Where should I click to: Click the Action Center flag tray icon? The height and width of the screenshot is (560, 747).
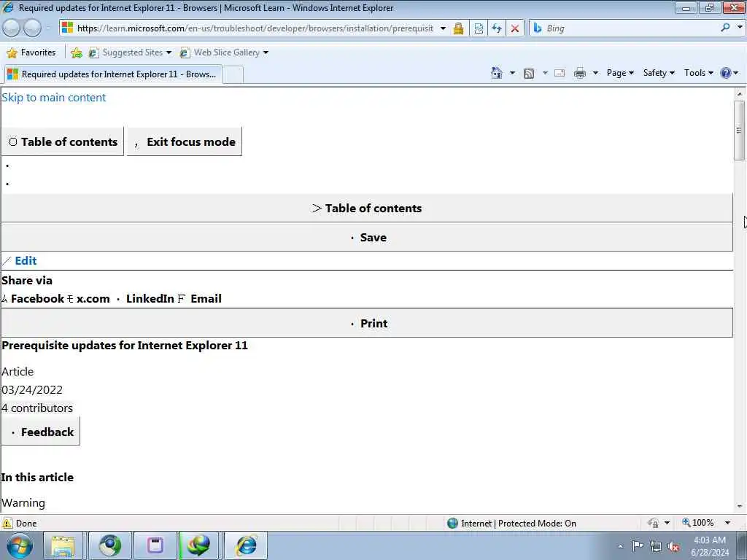[638, 546]
